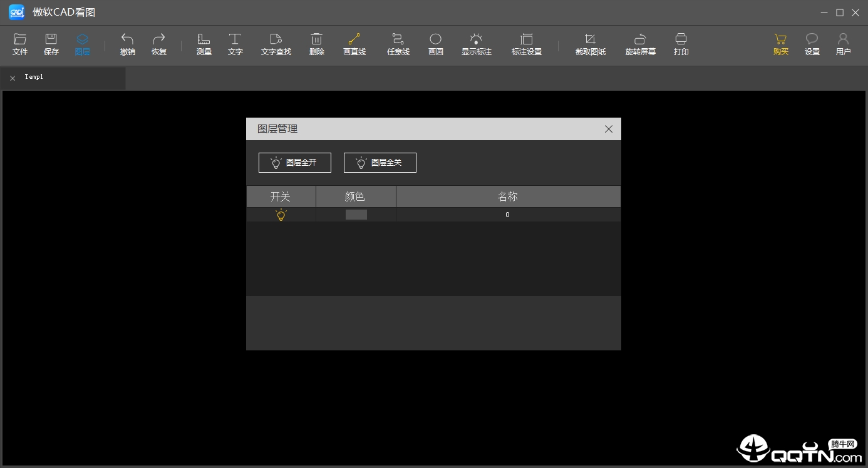
Task: Open 标注设置 (Annotation Settings)
Action: coord(527,44)
